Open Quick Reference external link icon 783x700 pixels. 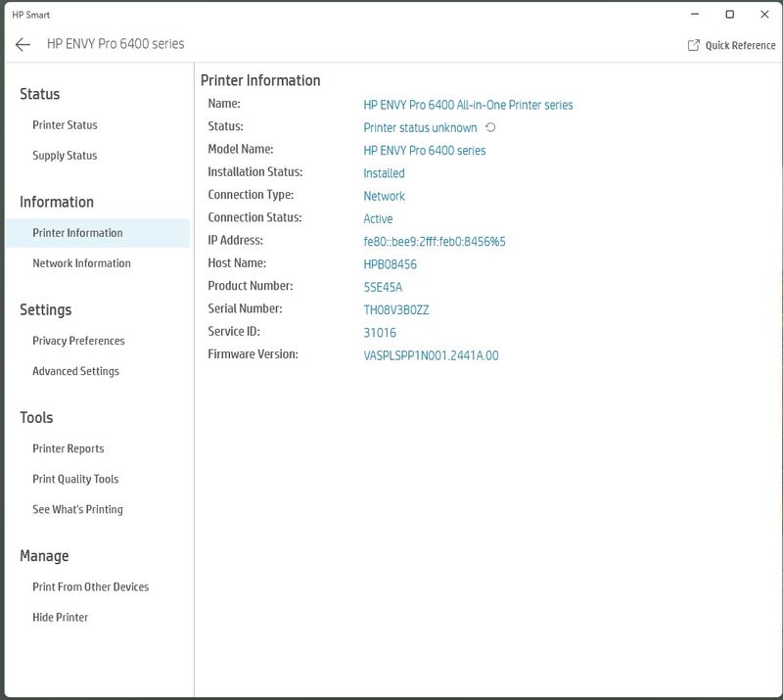pos(694,45)
